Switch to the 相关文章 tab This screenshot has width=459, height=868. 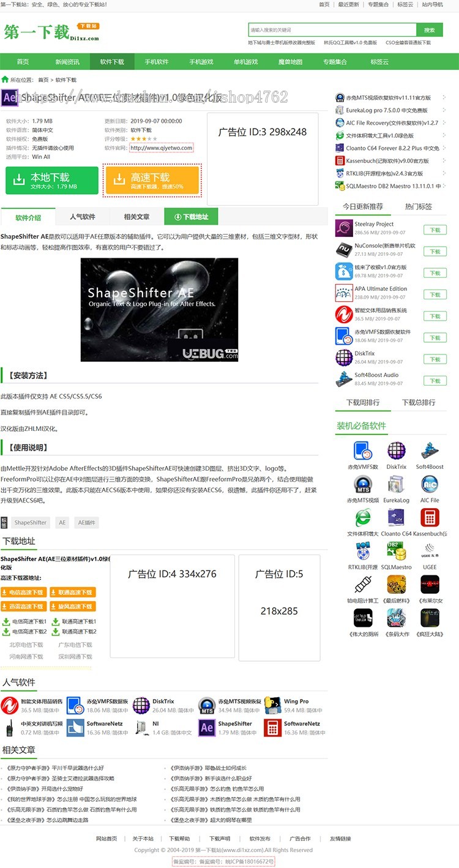pyautogui.click(x=136, y=217)
